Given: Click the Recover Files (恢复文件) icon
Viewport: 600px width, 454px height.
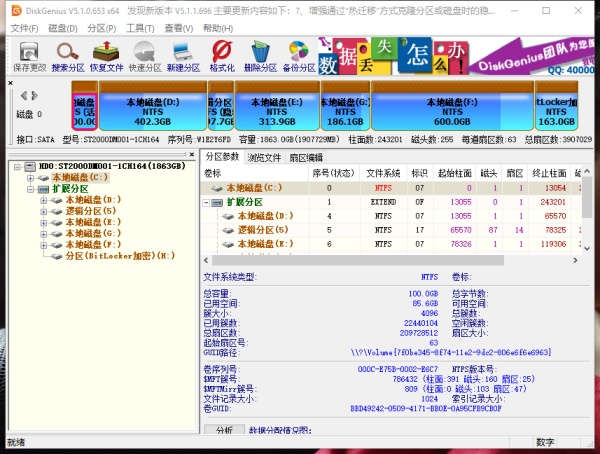Looking at the screenshot, I should pyautogui.click(x=106, y=56).
